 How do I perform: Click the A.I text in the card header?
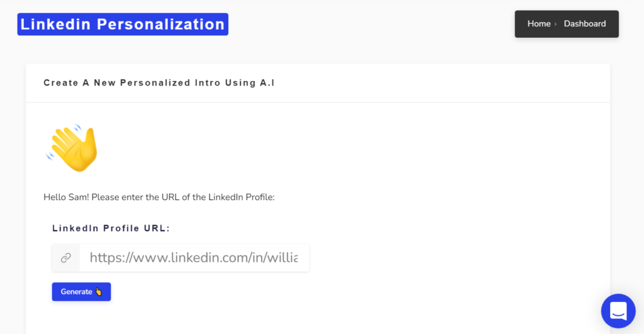point(267,83)
